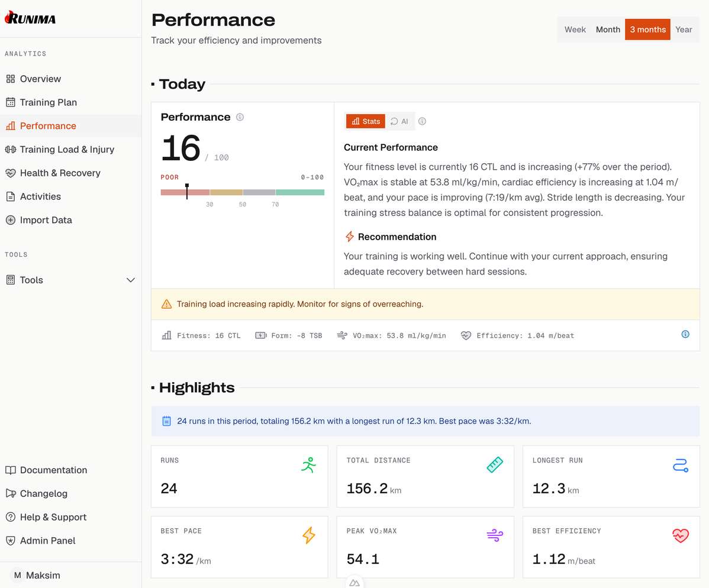Click the Documentation book icon
This screenshot has width=709, height=588.
(x=11, y=470)
